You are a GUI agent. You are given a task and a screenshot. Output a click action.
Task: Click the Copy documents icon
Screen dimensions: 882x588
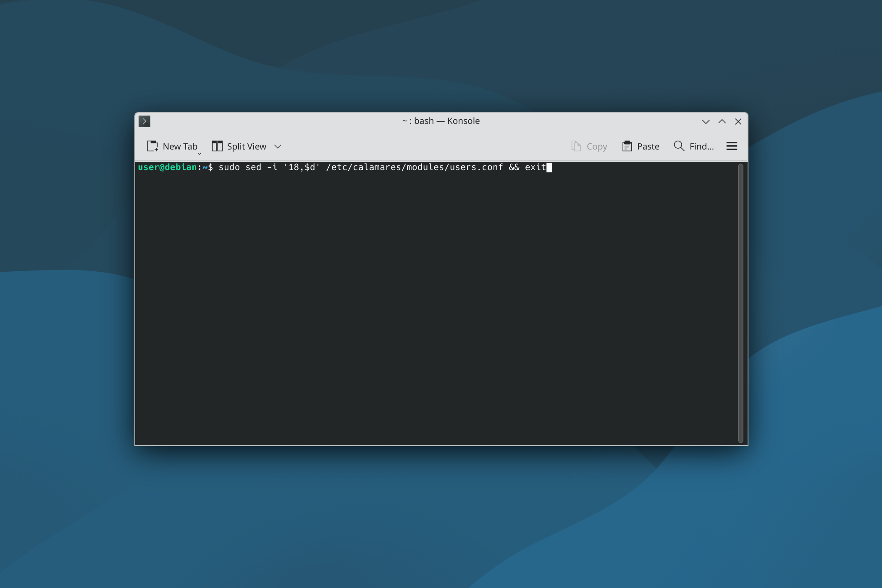pos(576,146)
